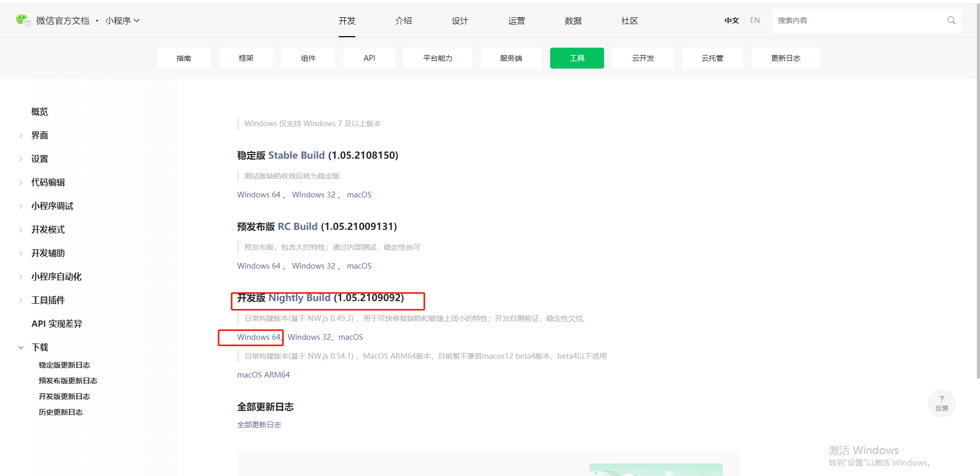Expand the 界面 sidebar section
Image resolution: width=980 pixels, height=476 pixels.
21,135
